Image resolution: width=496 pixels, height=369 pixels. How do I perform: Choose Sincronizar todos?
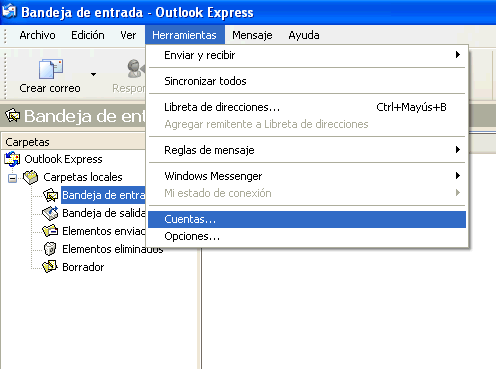click(307, 81)
